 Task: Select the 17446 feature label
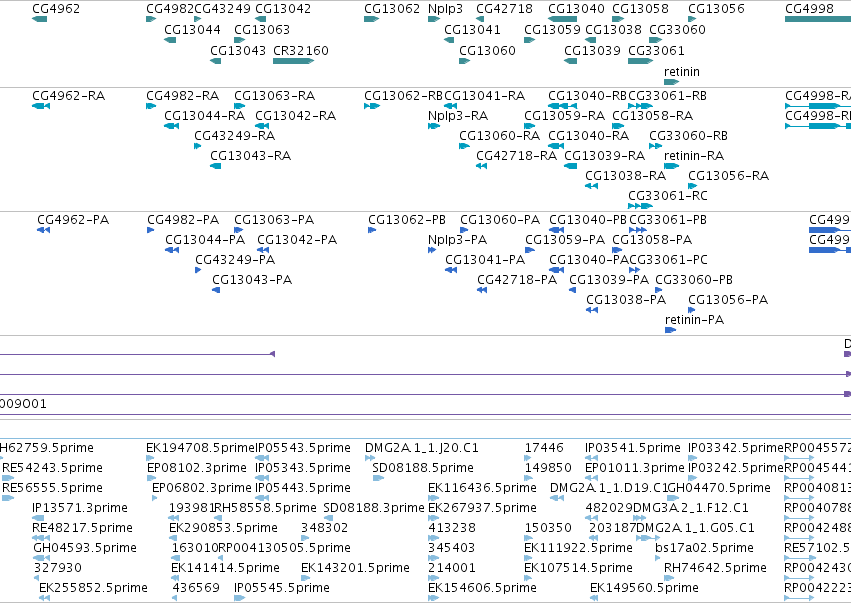pos(544,448)
